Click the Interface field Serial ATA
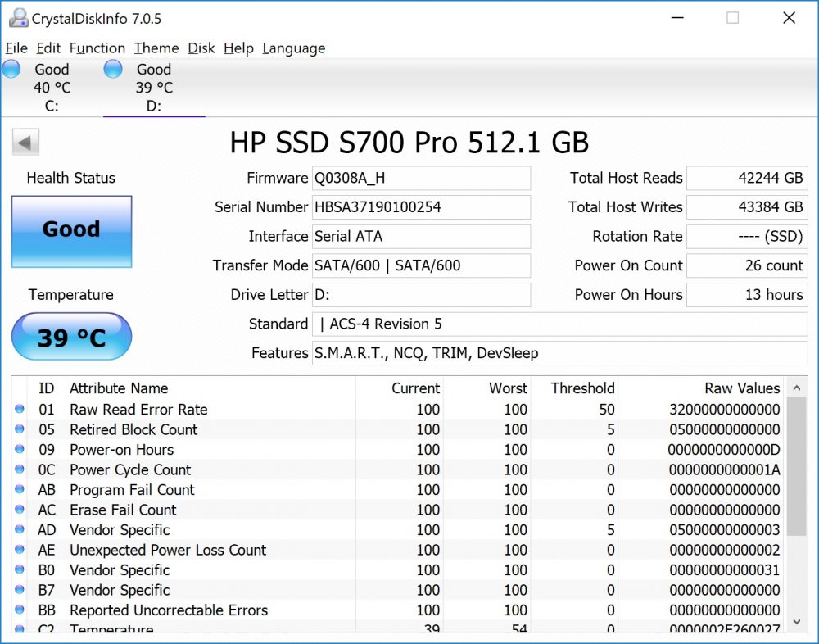The height and width of the screenshot is (644, 819). click(x=421, y=237)
